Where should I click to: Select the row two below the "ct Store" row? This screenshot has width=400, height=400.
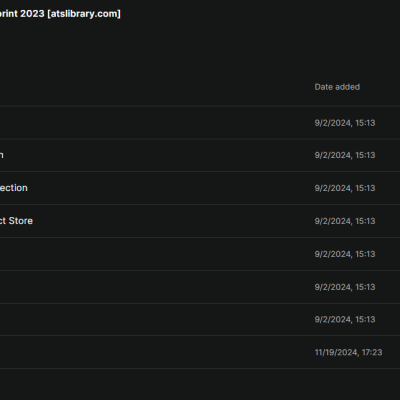pyautogui.click(x=200, y=287)
